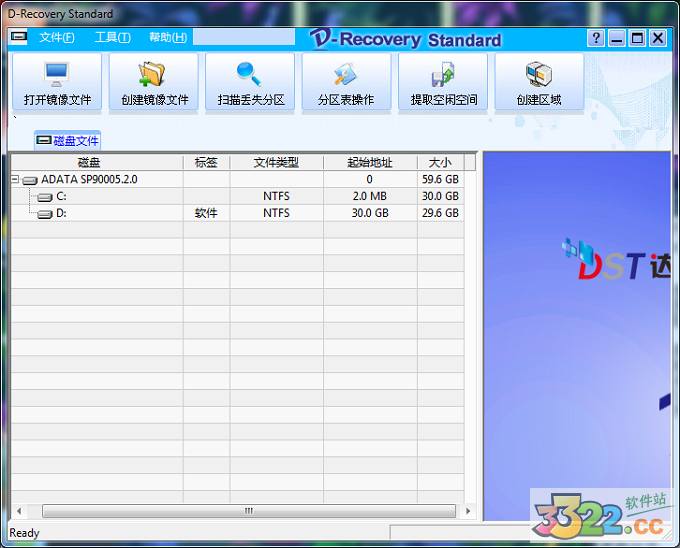The image size is (680, 548).
Task: Switch to the 磁盘文件 tab
Action: pyautogui.click(x=68, y=140)
